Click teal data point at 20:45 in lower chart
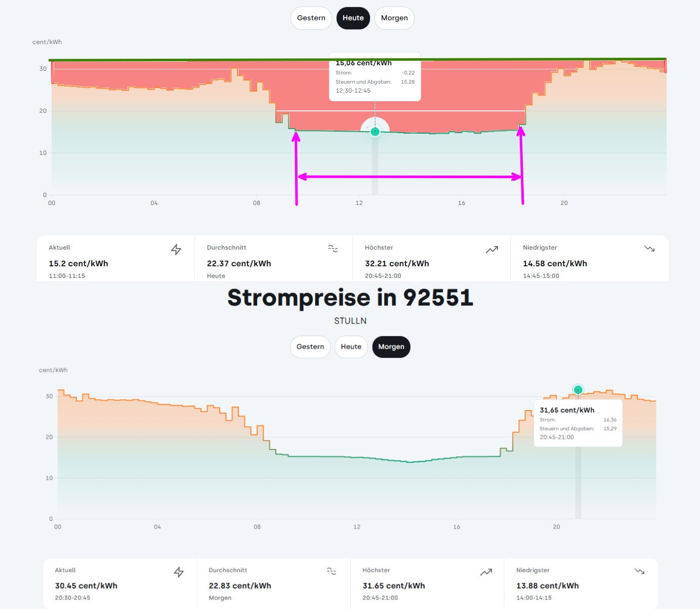 [x=578, y=389]
